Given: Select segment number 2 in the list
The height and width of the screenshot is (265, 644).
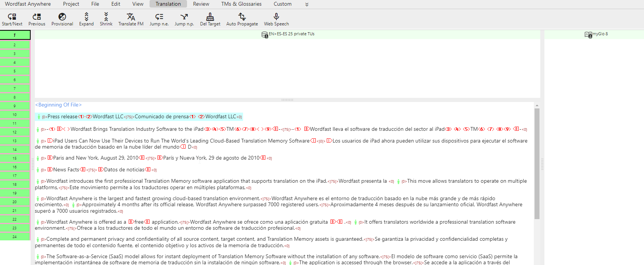Looking at the screenshot, I should [15, 45].
